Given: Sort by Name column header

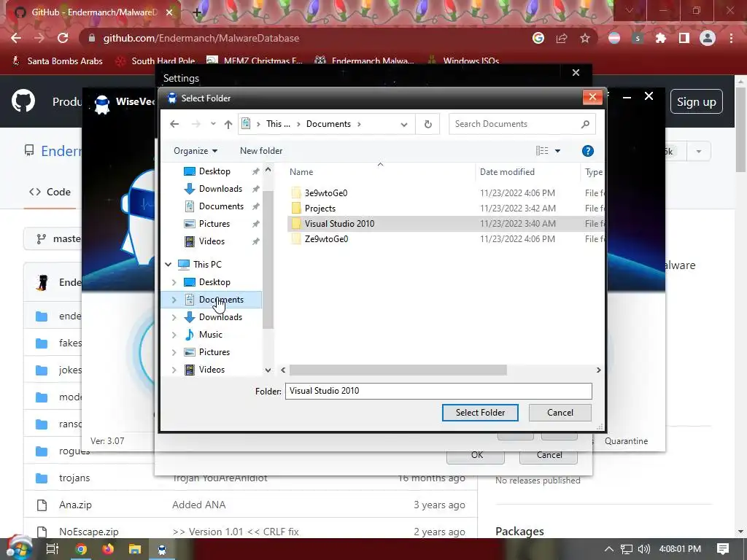Looking at the screenshot, I should tap(301, 172).
